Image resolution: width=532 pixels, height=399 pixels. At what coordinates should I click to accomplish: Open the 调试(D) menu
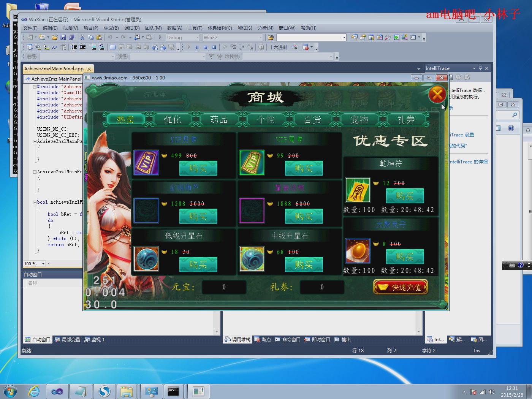(x=132, y=28)
